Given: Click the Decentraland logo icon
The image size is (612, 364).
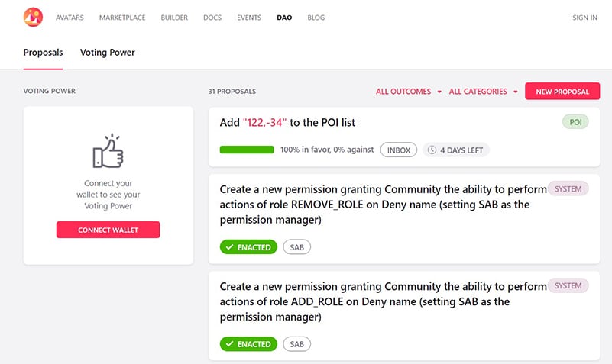Looking at the screenshot, I should pos(33,17).
